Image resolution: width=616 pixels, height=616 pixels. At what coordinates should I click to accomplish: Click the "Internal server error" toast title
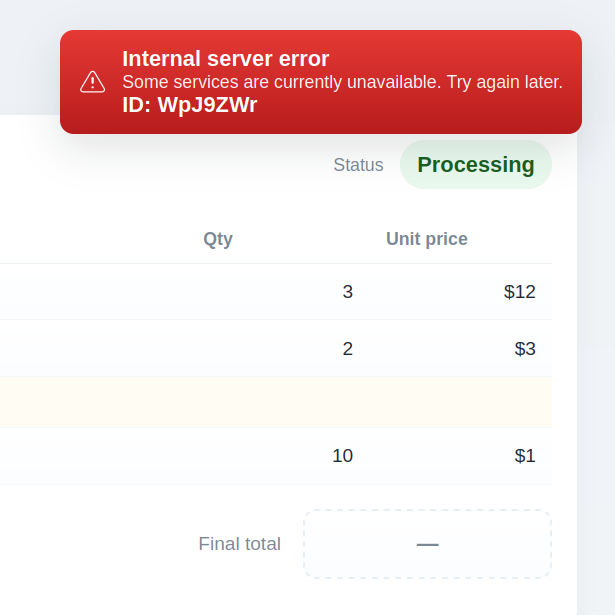(x=225, y=59)
